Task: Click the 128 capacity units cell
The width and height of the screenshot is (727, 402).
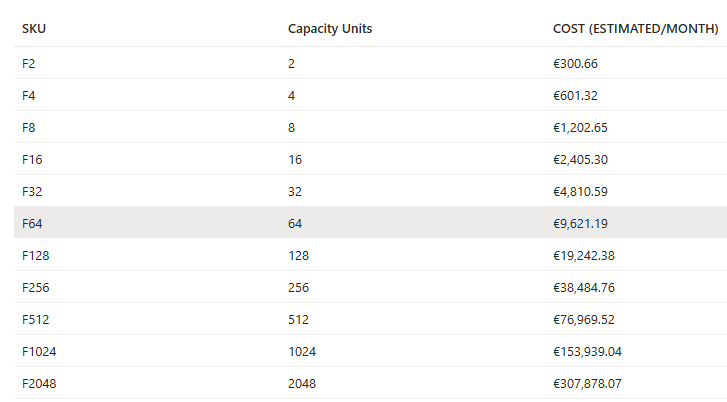Action: [298, 255]
